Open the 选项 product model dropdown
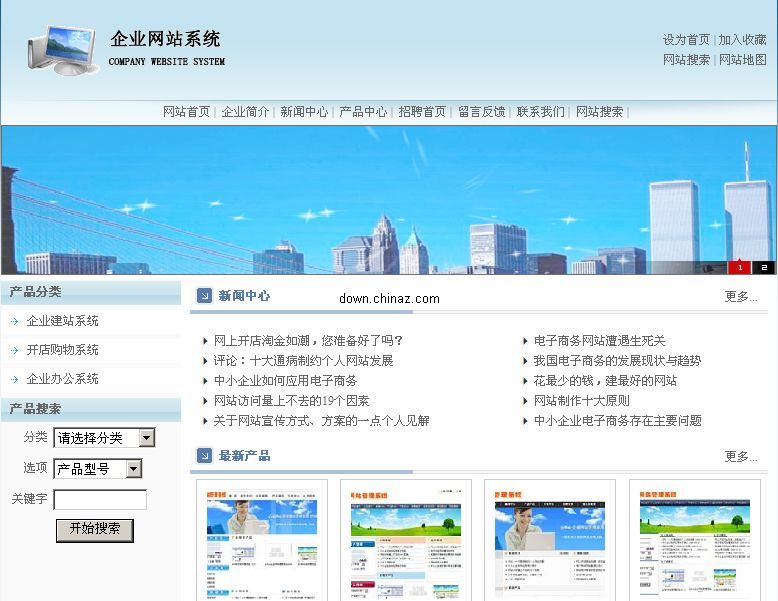The width and height of the screenshot is (778, 601). click(x=133, y=469)
